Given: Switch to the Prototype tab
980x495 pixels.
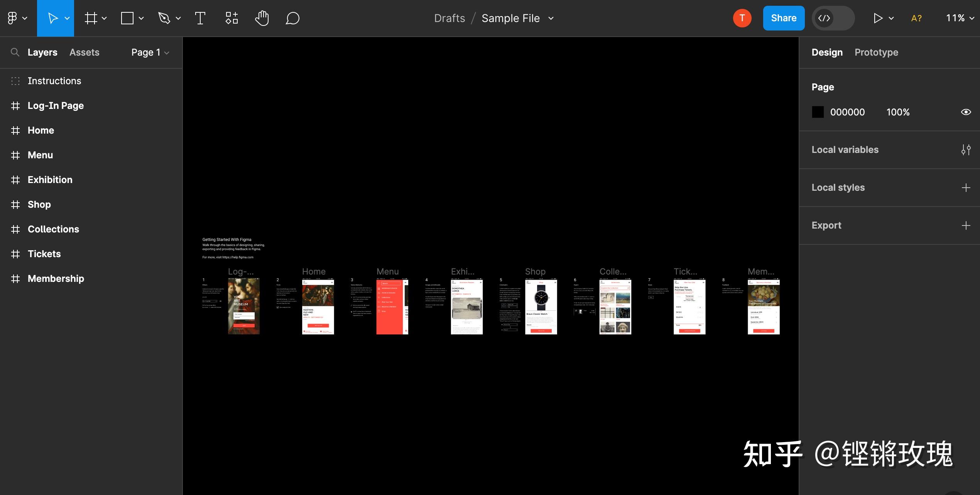Looking at the screenshot, I should 876,53.
